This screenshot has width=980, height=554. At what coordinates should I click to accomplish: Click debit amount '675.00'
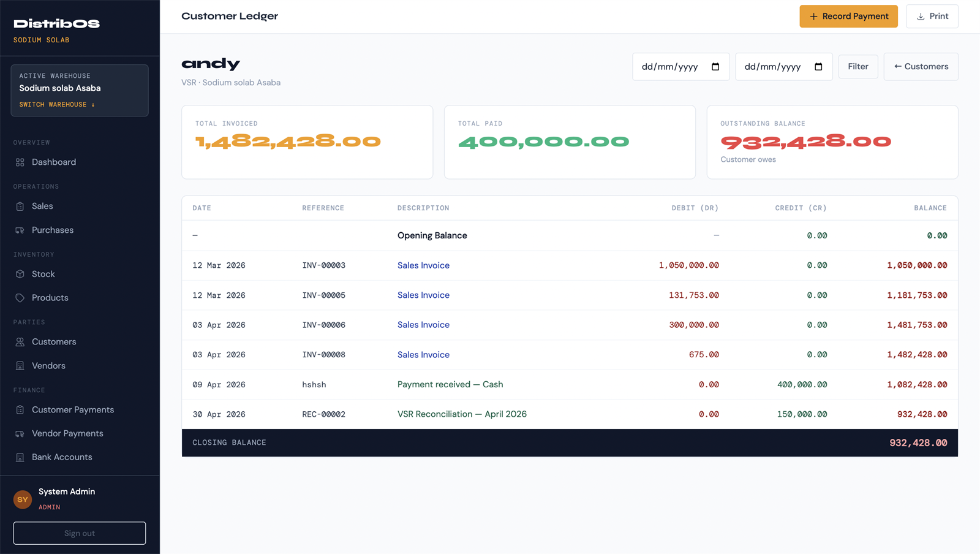[x=704, y=355]
